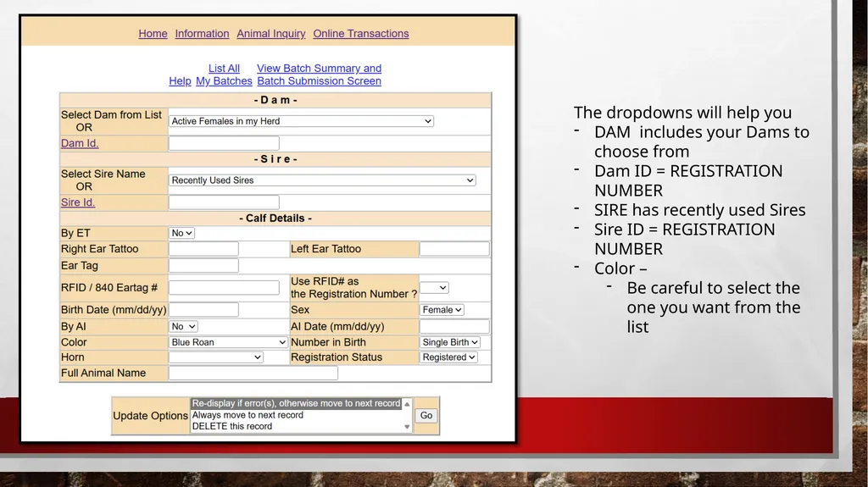Go to Animal Inquiry
This screenshot has height=487, width=868.
271,34
